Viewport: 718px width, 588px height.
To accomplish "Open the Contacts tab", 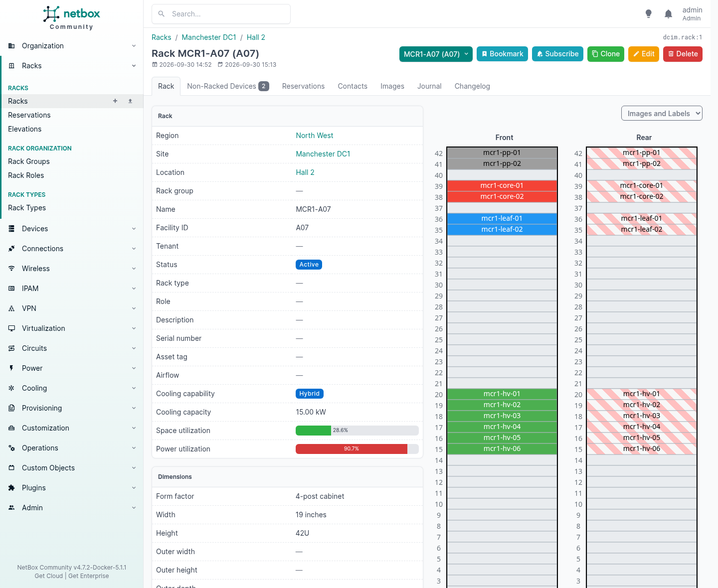I will coord(353,86).
